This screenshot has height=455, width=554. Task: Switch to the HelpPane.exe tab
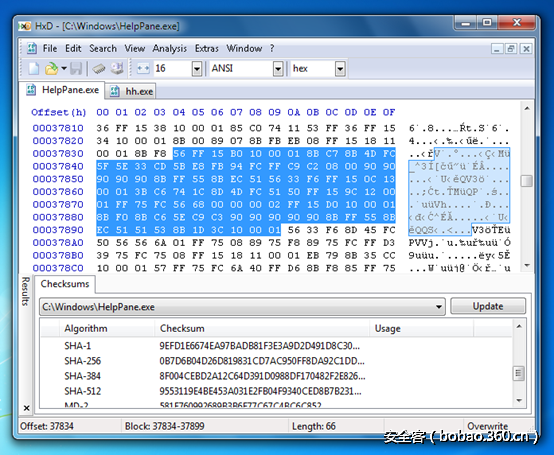pyautogui.click(x=63, y=90)
